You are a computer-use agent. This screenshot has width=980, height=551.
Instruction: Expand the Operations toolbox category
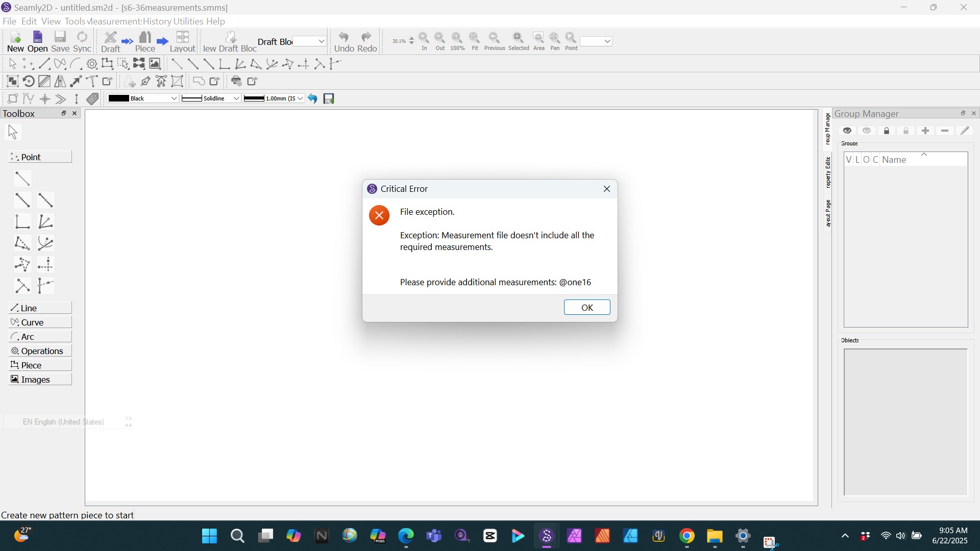(x=40, y=351)
